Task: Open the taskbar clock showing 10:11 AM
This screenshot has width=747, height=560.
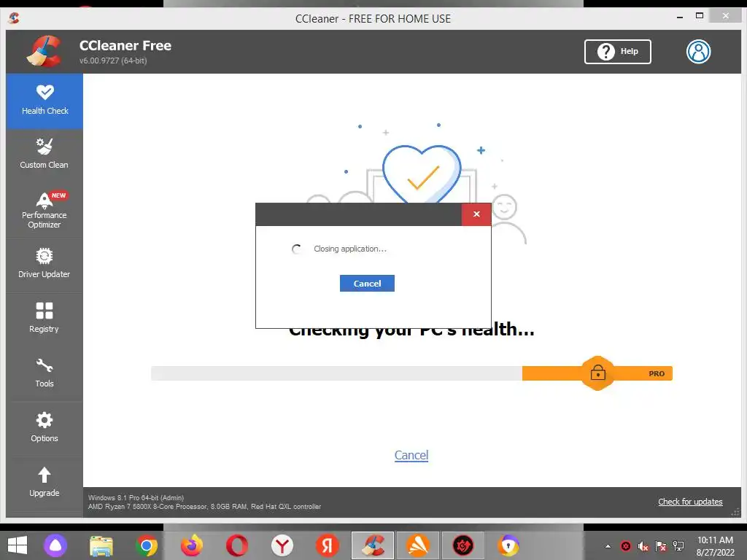Action: pos(715,546)
